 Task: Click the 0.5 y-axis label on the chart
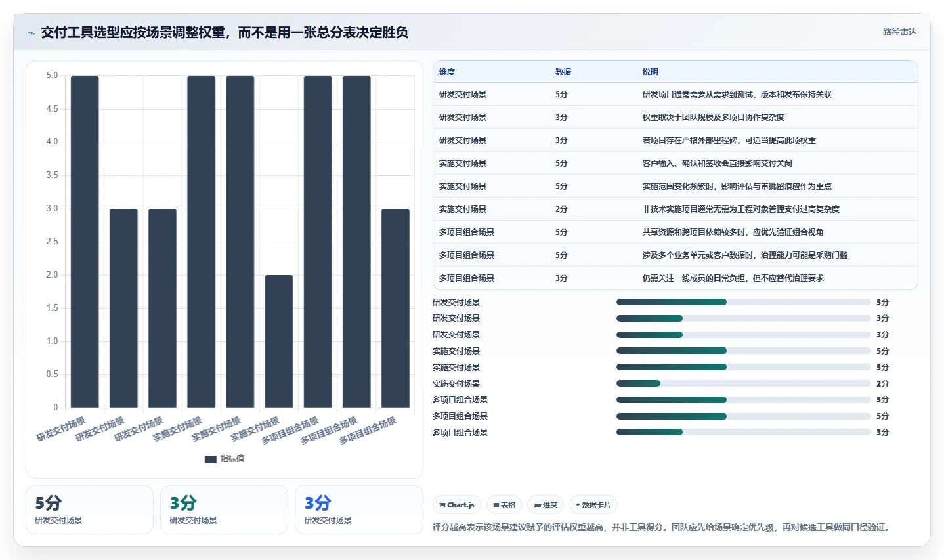52,374
